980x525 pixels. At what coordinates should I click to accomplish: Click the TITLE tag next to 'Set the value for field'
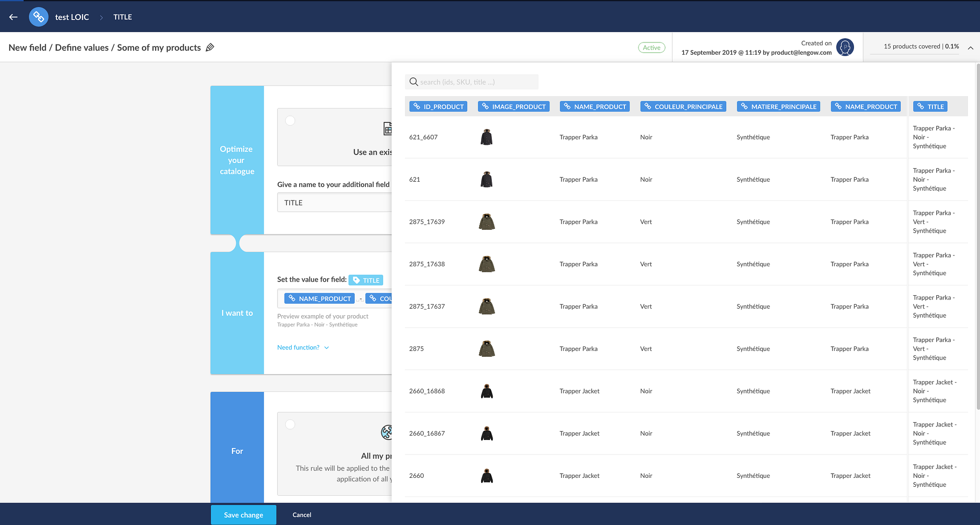366,280
